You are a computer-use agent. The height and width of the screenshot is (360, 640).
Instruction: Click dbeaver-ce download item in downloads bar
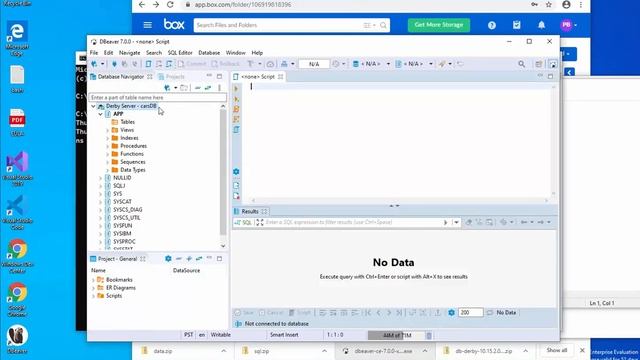(383, 351)
